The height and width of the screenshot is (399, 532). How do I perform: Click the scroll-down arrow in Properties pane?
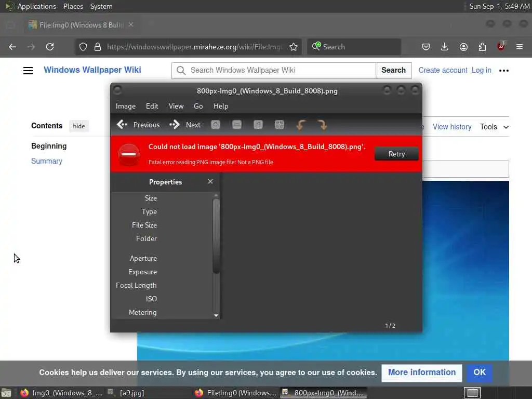tap(216, 315)
